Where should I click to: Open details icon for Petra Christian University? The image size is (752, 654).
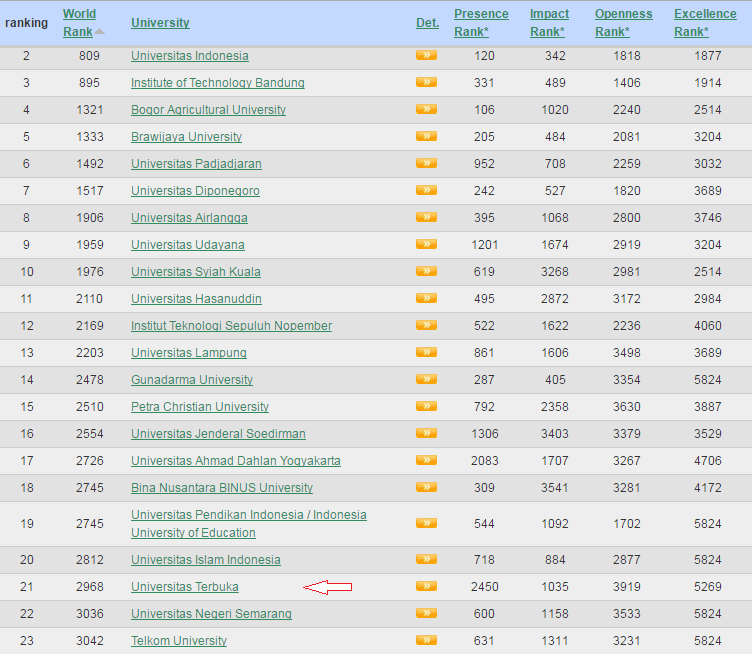click(x=426, y=406)
